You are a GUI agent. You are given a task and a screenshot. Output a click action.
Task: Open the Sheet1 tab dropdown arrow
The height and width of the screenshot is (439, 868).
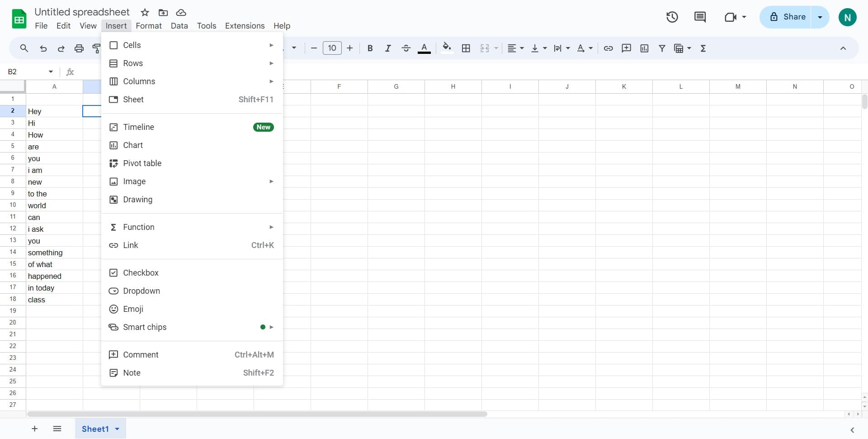[117, 429]
